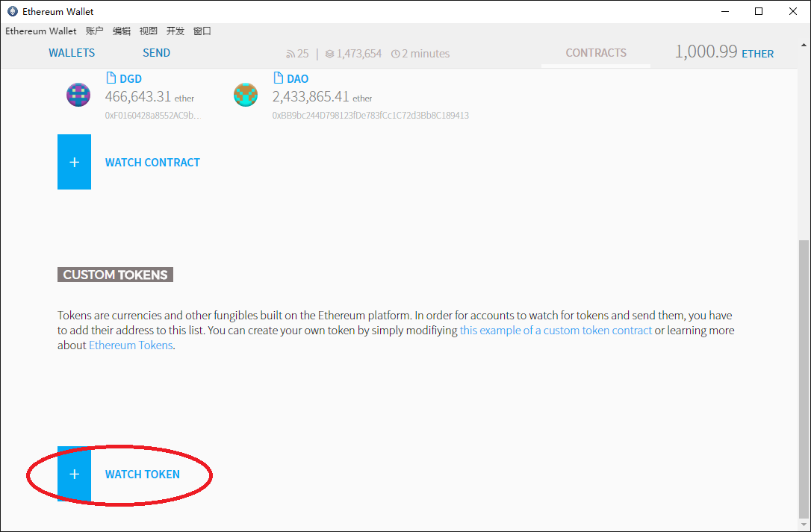
Task: Click the DGD contract identicon
Action: 78,95
